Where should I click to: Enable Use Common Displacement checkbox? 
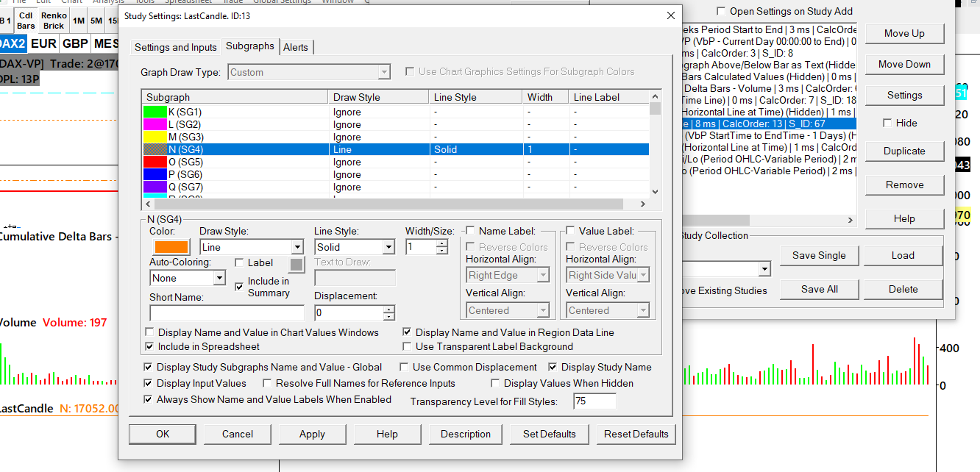[x=405, y=367]
